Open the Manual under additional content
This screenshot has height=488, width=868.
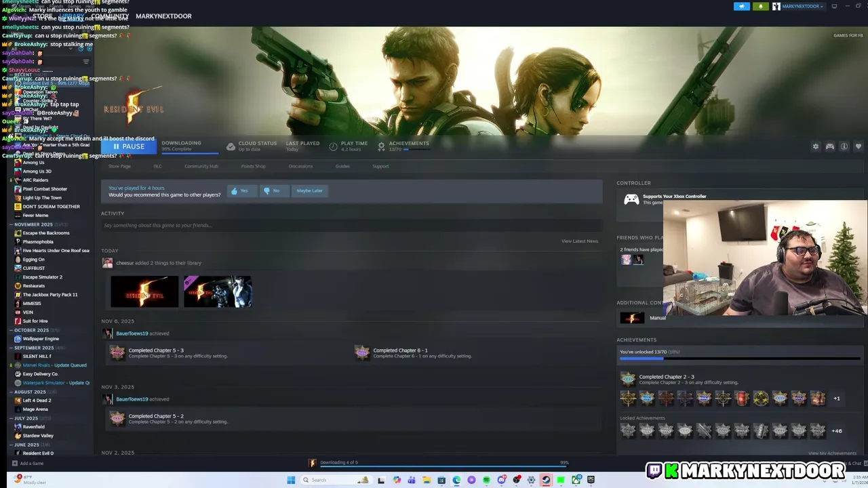tap(657, 318)
